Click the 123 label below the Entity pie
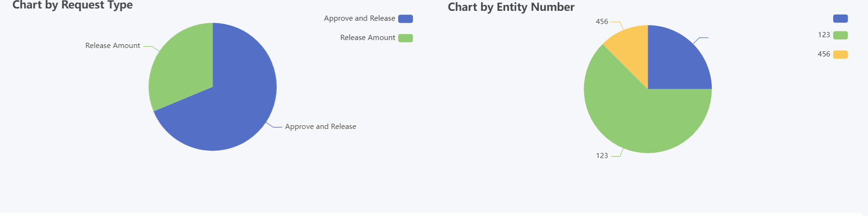 point(602,156)
